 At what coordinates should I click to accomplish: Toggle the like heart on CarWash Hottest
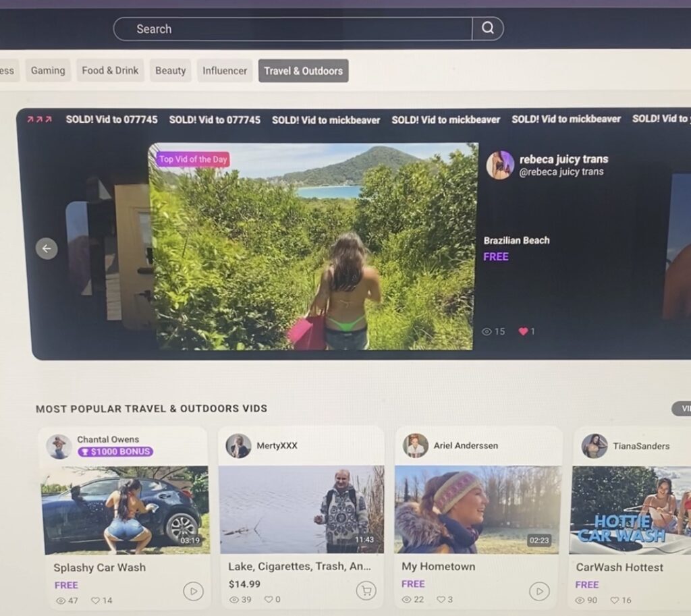tap(615, 600)
